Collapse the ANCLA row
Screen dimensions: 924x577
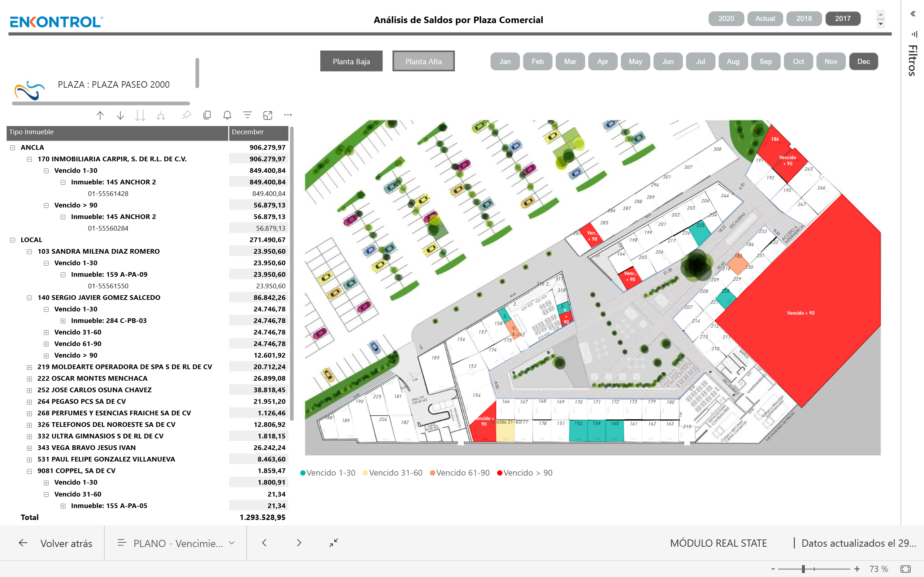pos(13,148)
